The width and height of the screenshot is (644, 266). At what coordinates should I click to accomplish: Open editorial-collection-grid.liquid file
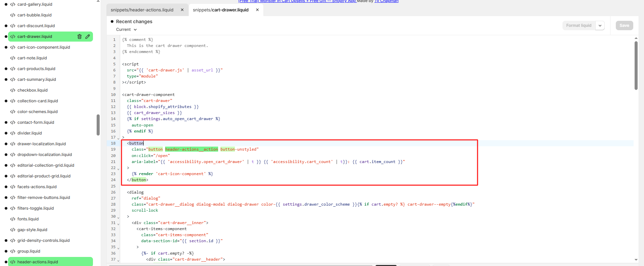(46, 165)
